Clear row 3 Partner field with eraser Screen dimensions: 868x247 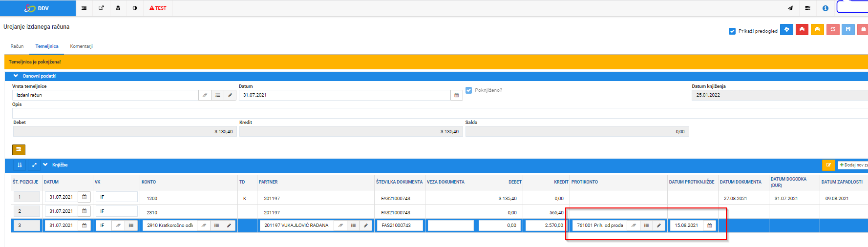[x=340, y=226]
